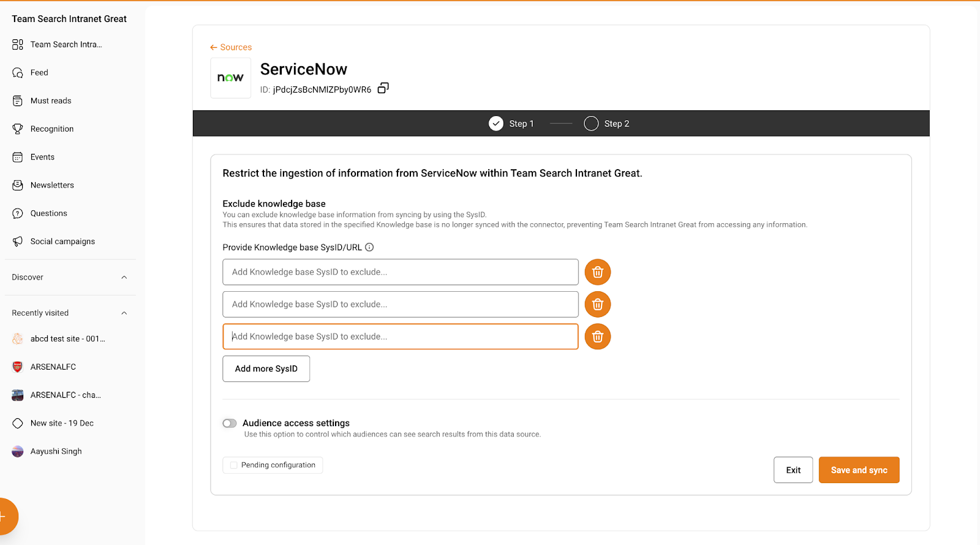Select the Step 2 circle indicator
Screen dimensions: 980x545
tap(591, 124)
